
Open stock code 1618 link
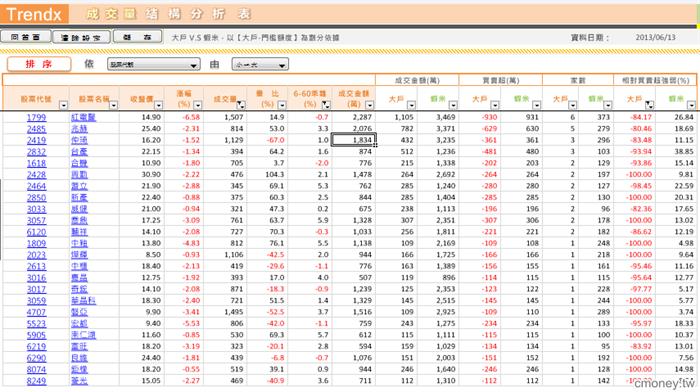[36, 163]
